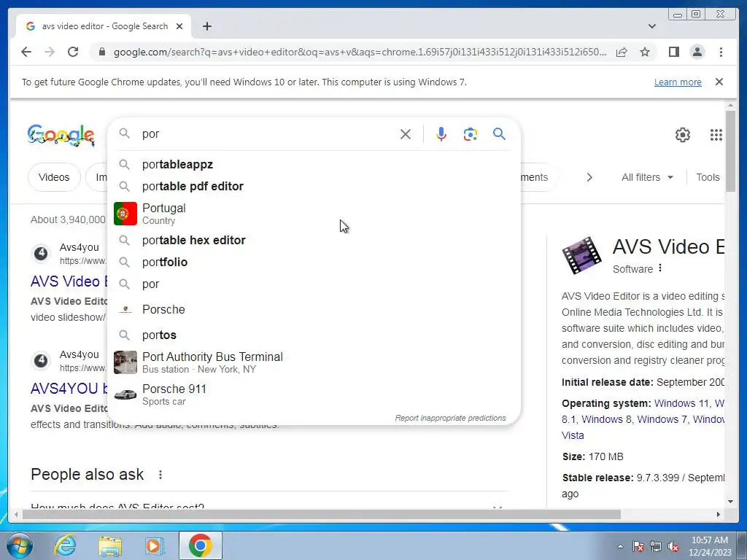Follow the Vista link

pyautogui.click(x=573, y=436)
